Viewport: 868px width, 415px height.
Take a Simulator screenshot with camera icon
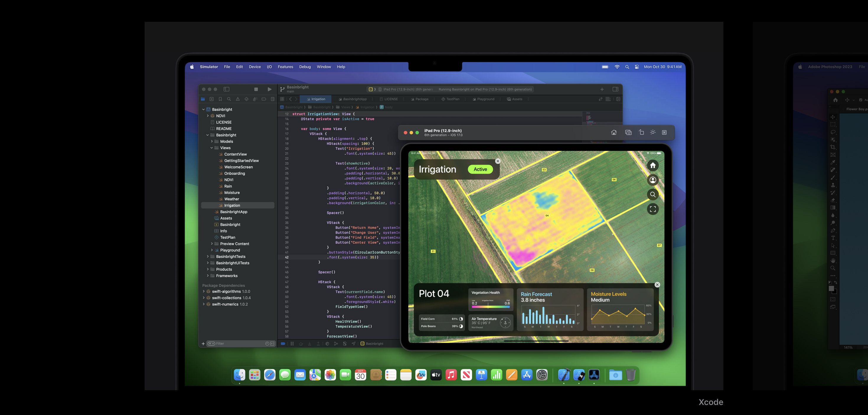(629, 133)
